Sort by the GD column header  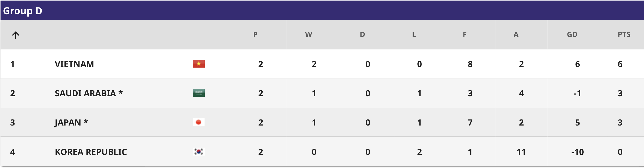(572, 35)
